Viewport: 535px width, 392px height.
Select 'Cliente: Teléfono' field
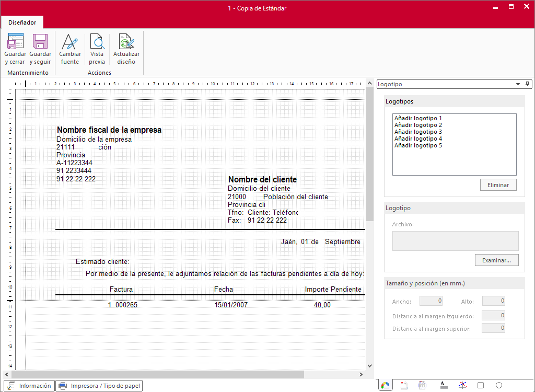coord(273,212)
